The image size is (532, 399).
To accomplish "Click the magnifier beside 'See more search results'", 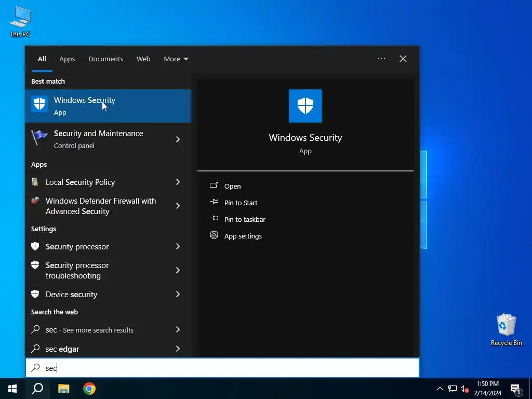I will 36,329.
